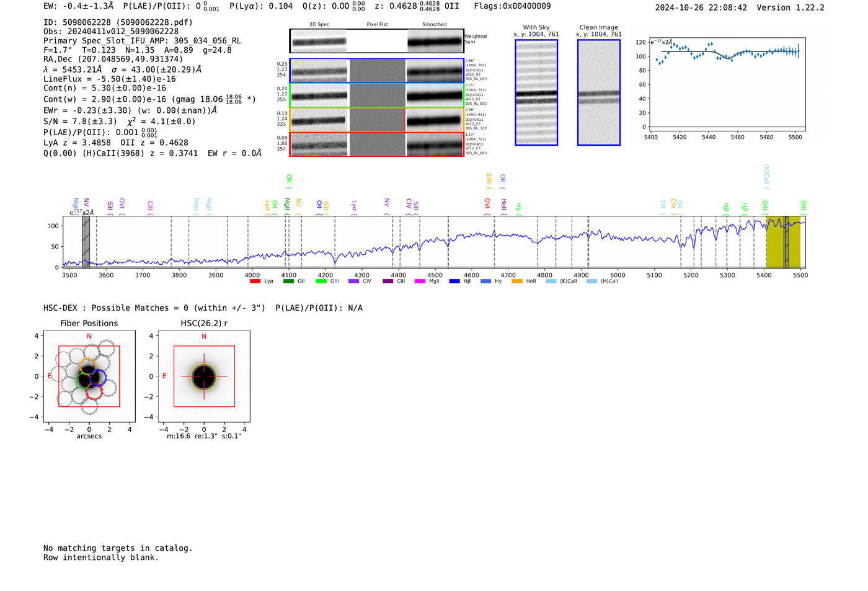Image resolution: width=868 pixels, height=591 pixels.
Task: Click the dark green OII legend swatch
Action: [288, 282]
